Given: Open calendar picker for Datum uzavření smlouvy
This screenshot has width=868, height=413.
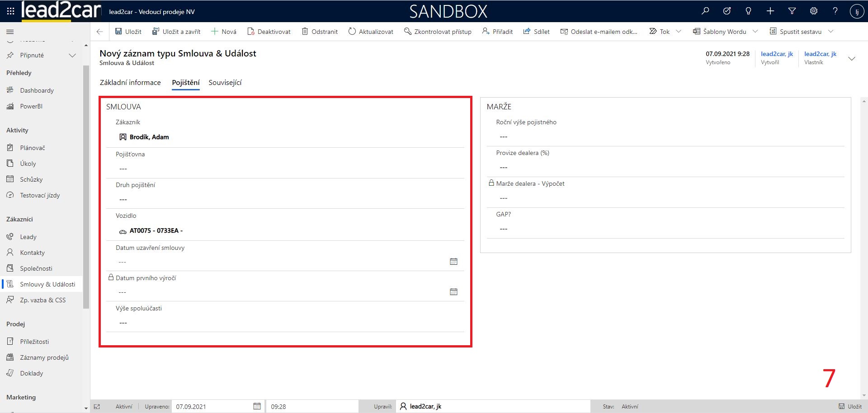Looking at the screenshot, I should 453,262.
